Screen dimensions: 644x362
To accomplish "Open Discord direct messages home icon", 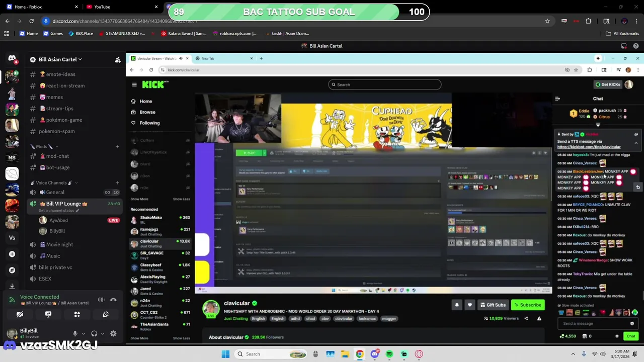I will pyautogui.click(x=12, y=59).
